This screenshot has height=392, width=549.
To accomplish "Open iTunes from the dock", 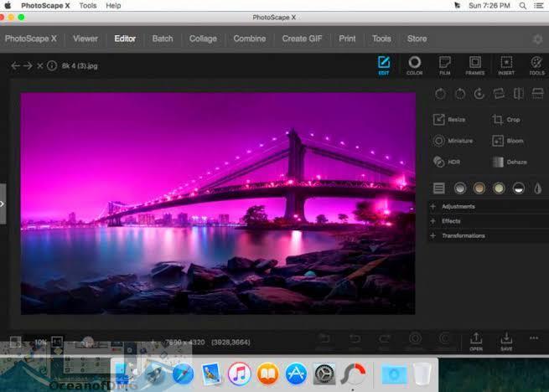I will pos(240,374).
